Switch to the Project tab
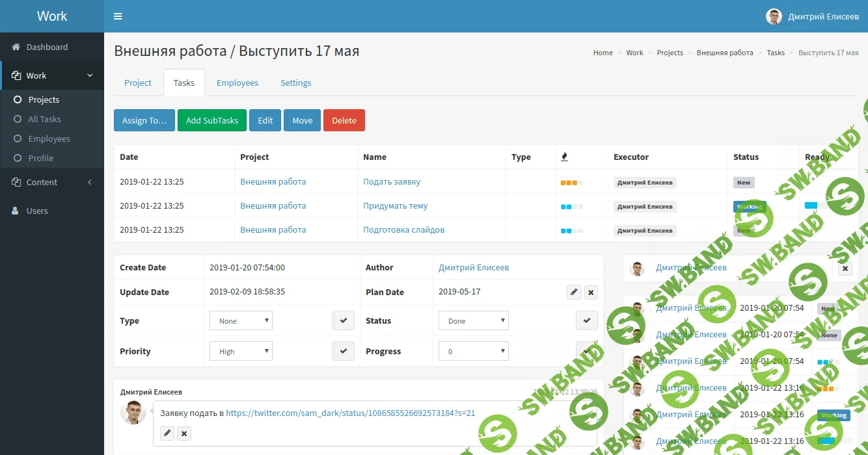The height and width of the screenshot is (455, 868). [x=137, y=83]
